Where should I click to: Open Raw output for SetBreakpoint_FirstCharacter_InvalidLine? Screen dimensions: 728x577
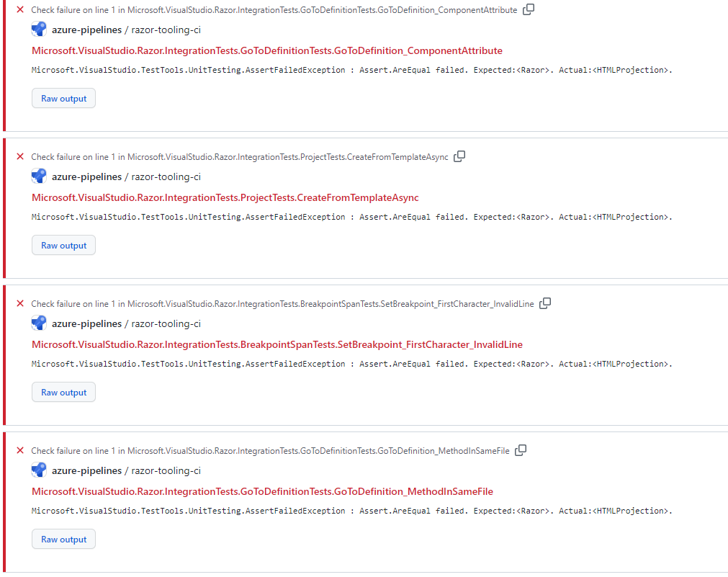click(x=63, y=392)
